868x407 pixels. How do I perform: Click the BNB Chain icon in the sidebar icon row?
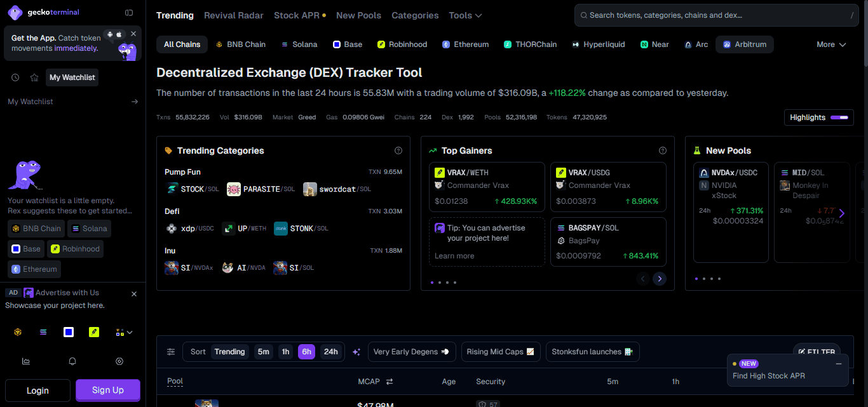[18, 332]
